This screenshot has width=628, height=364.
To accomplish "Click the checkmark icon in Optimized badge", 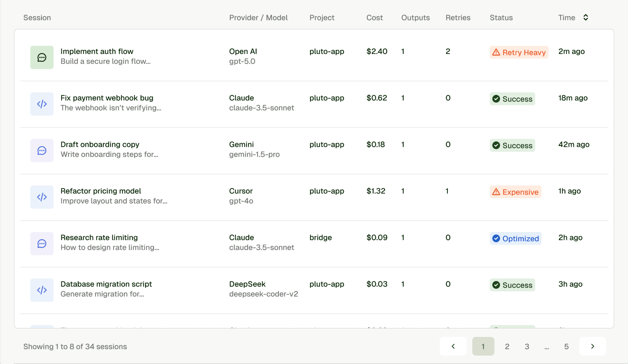I will (496, 239).
